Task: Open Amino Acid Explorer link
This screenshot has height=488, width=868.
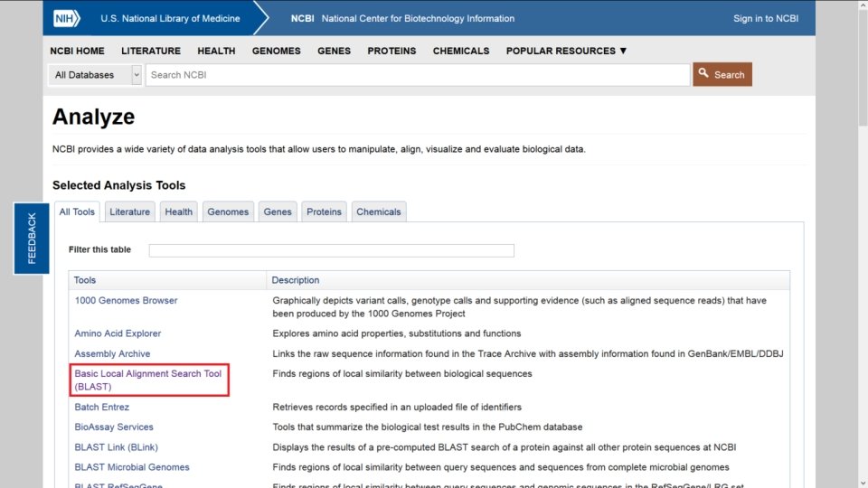Action: coord(118,333)
